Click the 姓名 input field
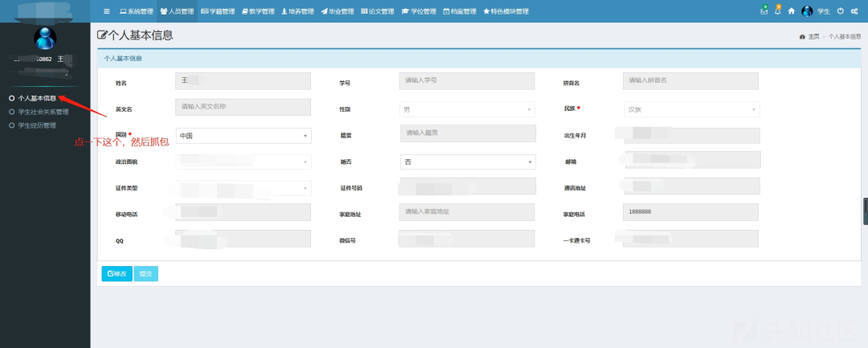This screenshot has height=348, width=868. pos(243,81)
